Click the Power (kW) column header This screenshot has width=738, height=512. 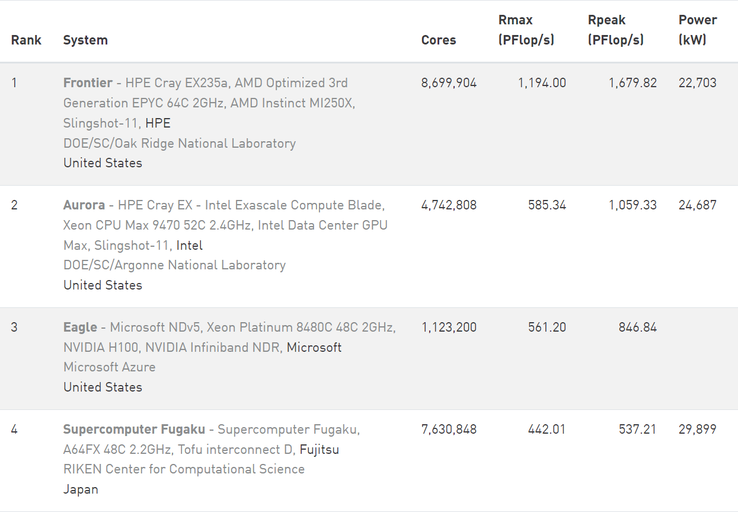click(698, 30)
